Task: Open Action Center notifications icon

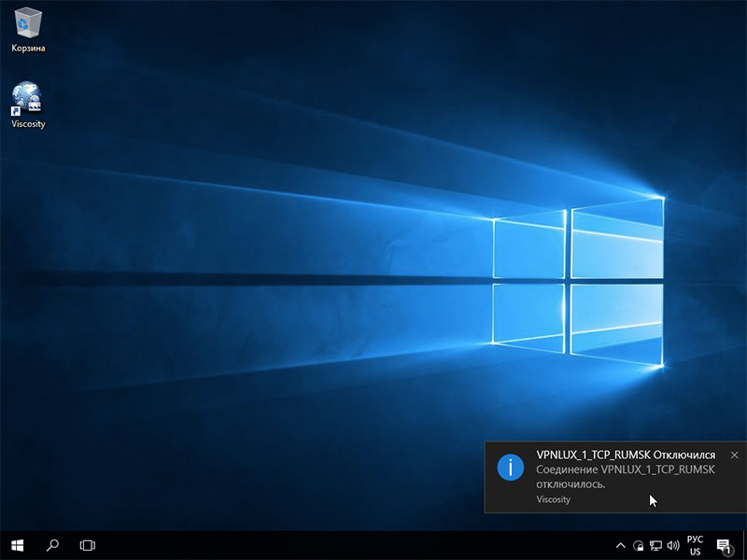Action: point(724,546)
